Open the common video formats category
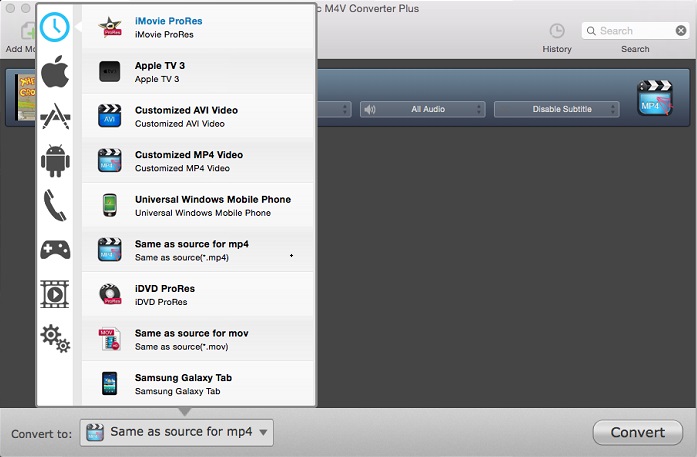 [55, 294]
